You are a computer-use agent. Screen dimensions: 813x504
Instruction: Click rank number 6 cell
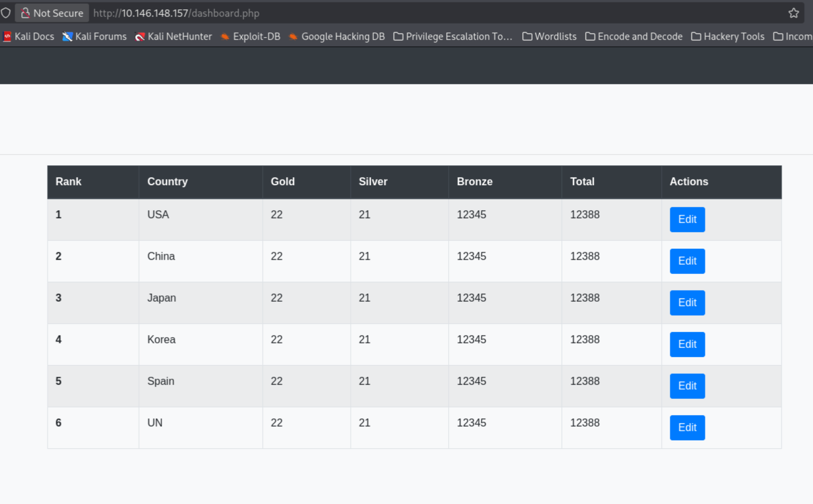(93, 427)
